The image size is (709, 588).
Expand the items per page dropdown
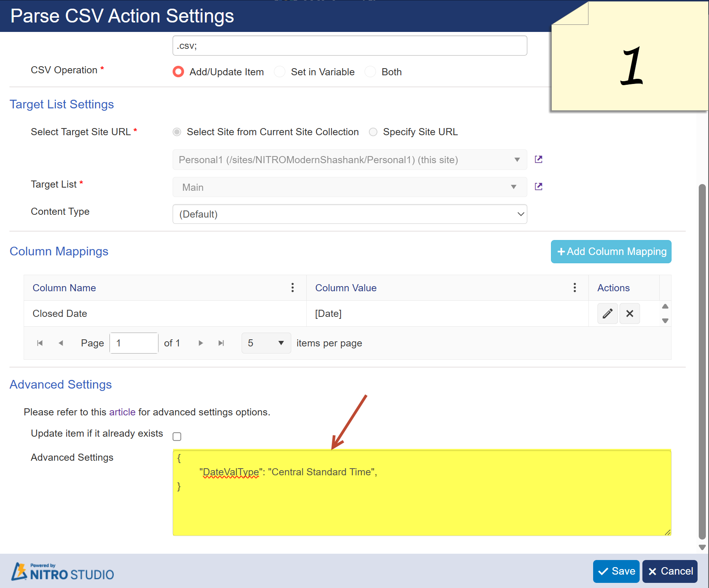[x=266, y=343]
